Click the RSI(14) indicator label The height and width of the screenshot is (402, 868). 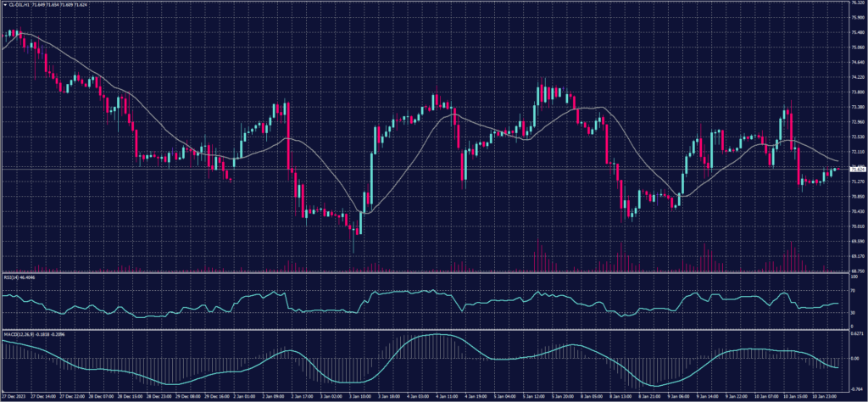coord(11,277)
